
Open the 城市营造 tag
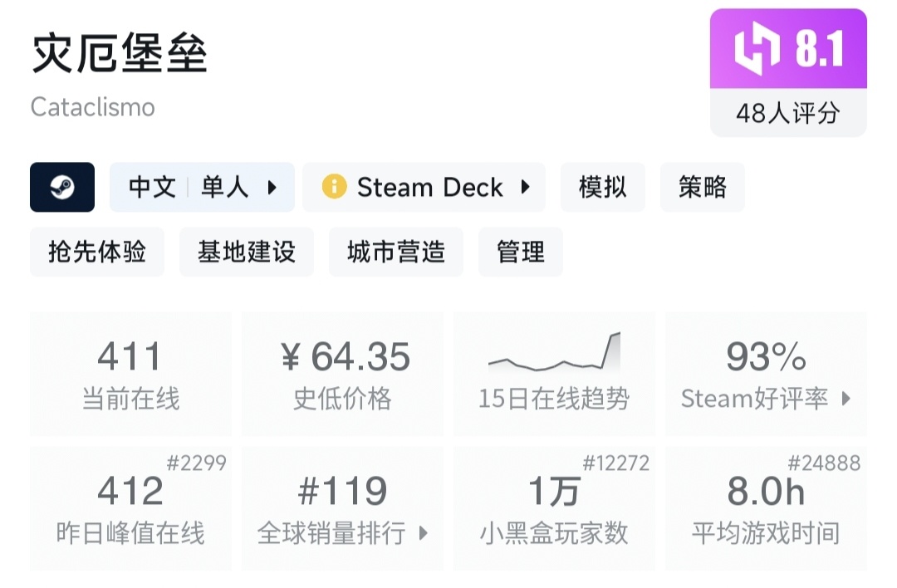396,252
